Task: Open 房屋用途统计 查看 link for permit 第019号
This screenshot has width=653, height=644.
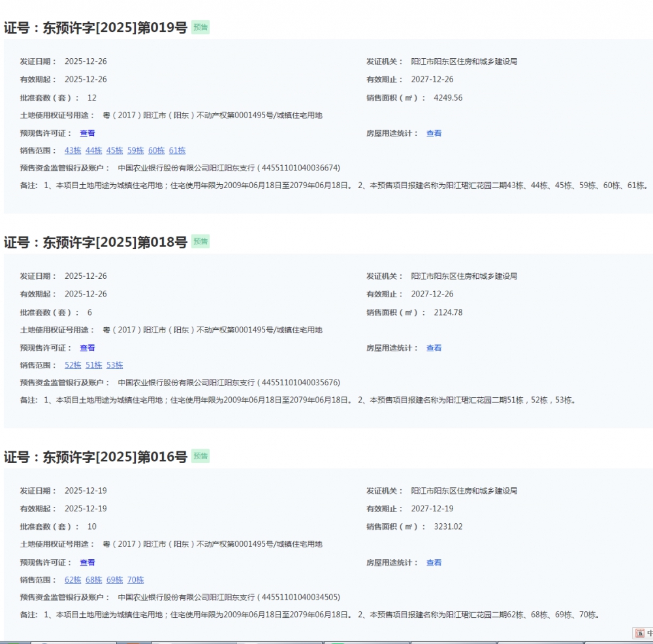Action: (x=434, y=133)
